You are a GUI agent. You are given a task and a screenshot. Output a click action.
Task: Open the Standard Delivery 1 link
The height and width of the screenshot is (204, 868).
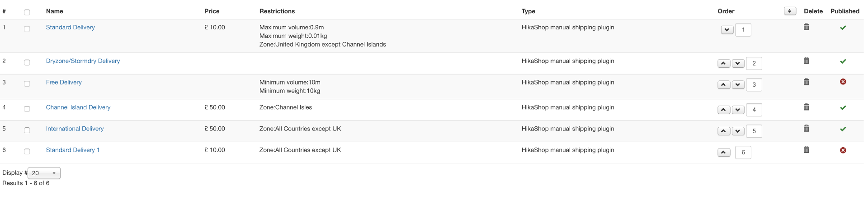73,150
